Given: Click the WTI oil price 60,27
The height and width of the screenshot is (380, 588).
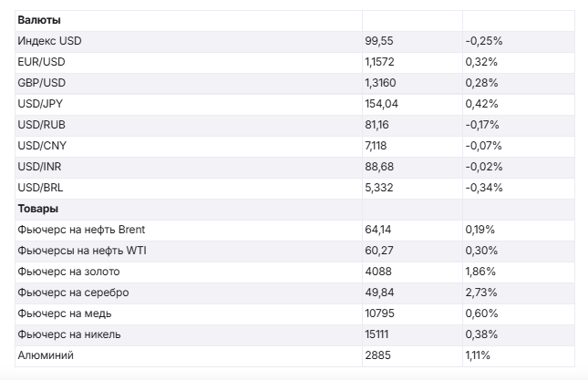Looking at the screenshot, I should pyautogui.click(x=379, y=251).
